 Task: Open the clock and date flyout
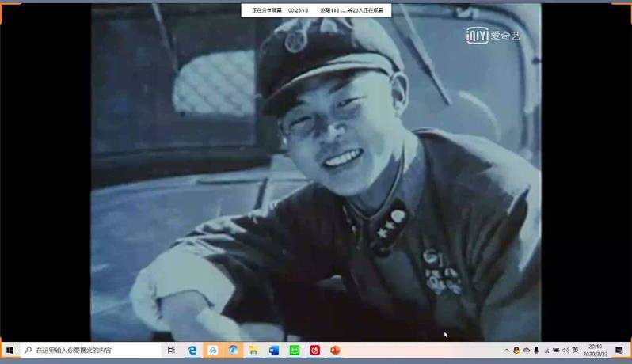click(596, 350)
